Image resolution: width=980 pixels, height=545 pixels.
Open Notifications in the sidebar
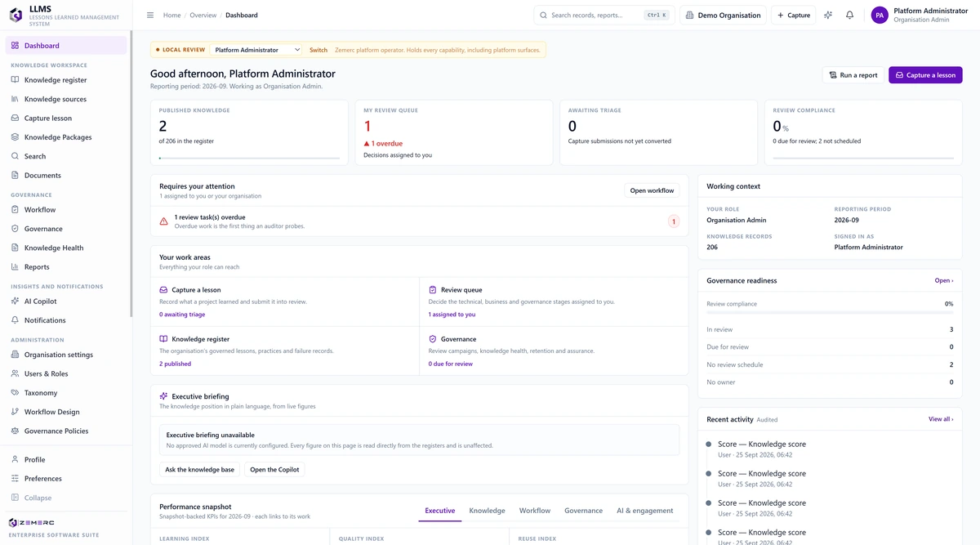pos(65,320)
